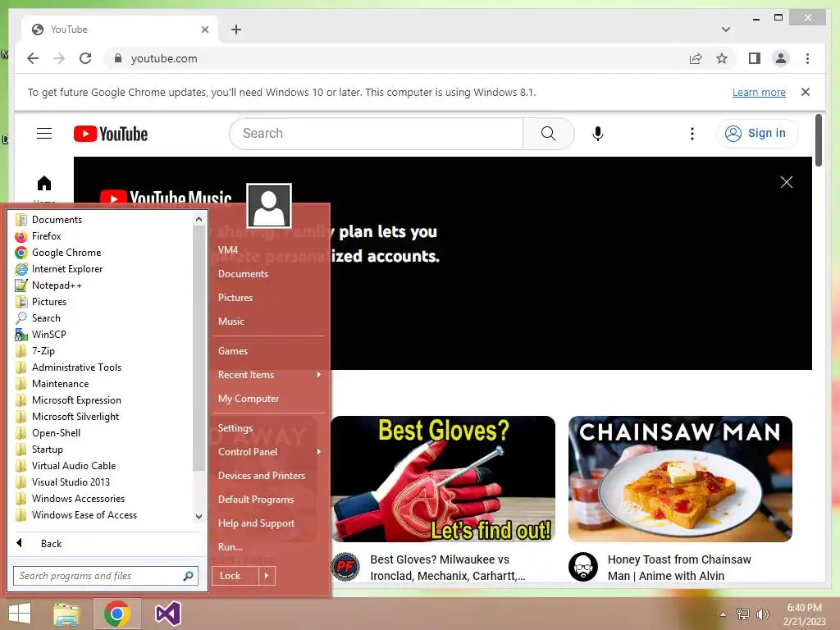Open Anime with Alvin channel avatar
Viewport: 840px width, 630px height.
click(582, 567)
